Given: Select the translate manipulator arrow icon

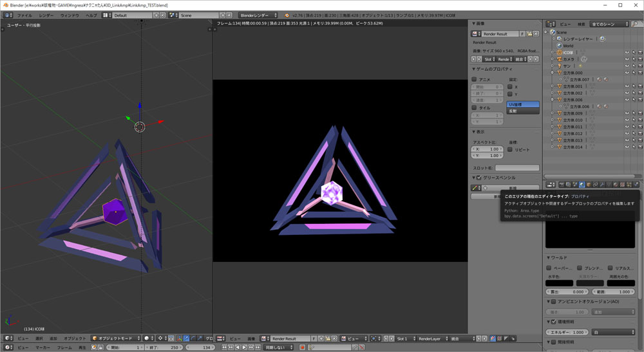Looking at the screenshot, I should [x=186, y=338].
